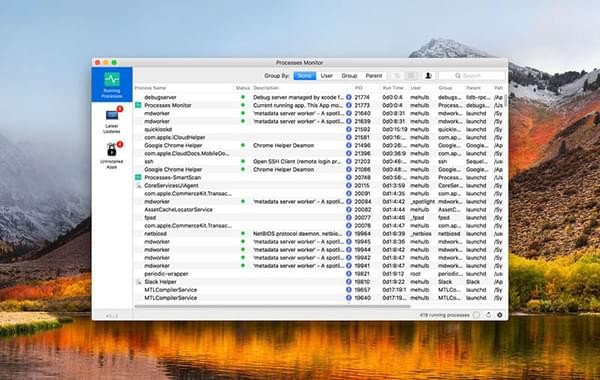Open the Running Processes sidebar section
This screenshot has width=600, height=380.
pyautogui.click(x=112, y=85)
